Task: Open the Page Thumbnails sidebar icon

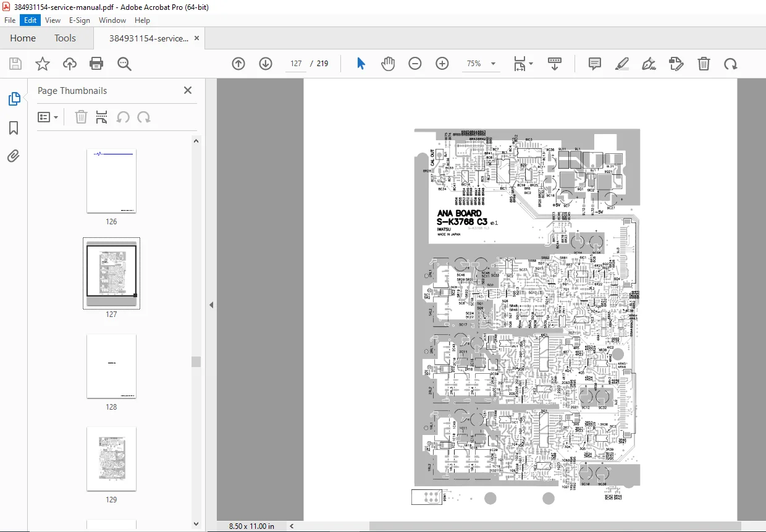Action: 14,99
